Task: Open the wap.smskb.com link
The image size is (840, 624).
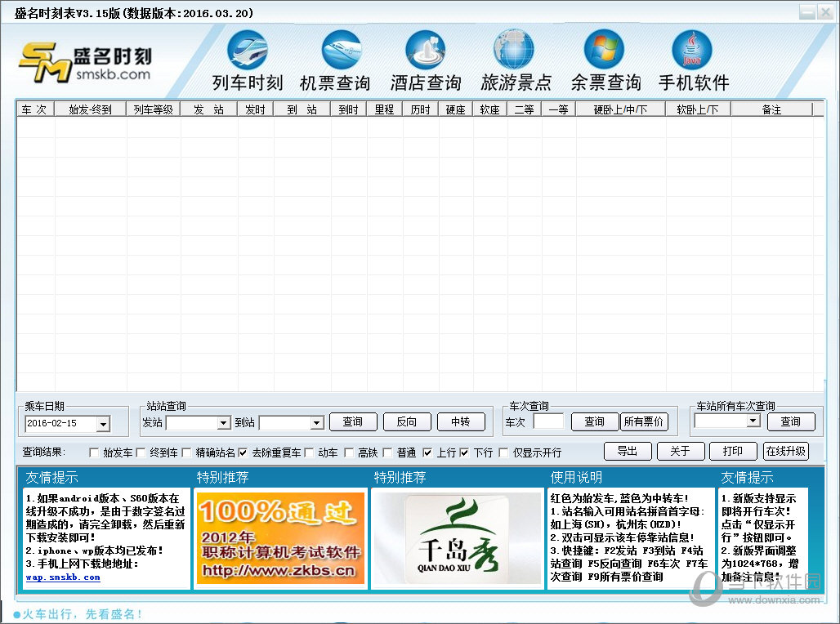Action: point(63,577)
